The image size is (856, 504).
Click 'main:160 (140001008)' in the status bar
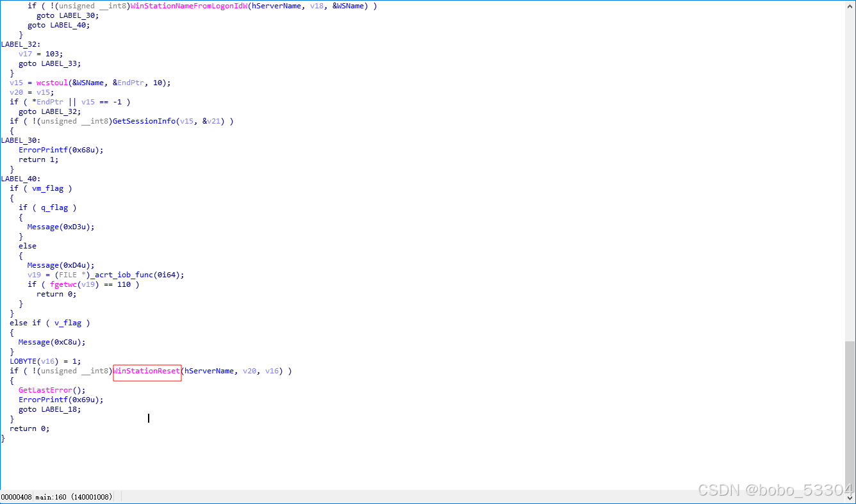[74, 497]
